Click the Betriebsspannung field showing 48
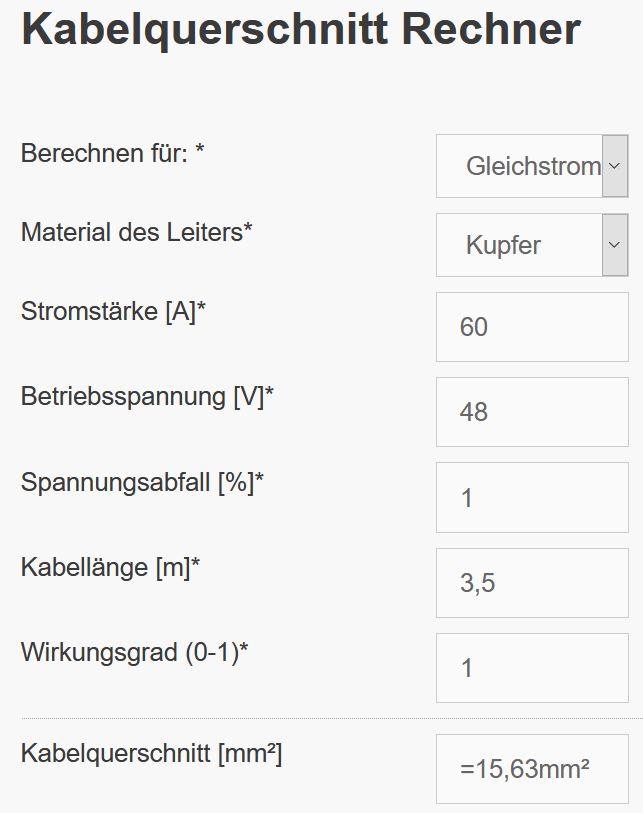This screenshot has width=643, height=813. pyautogui.click(x=530, y=411)
